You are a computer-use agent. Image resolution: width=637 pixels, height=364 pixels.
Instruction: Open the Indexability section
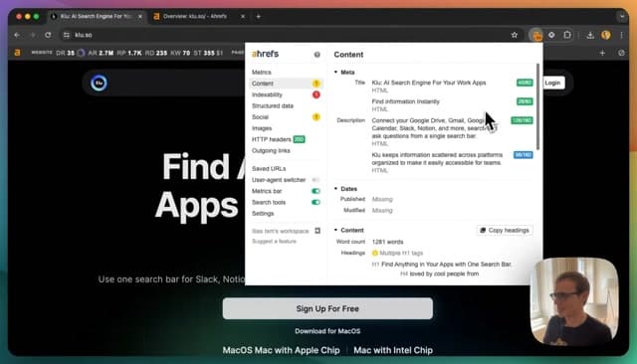point(267,94)
